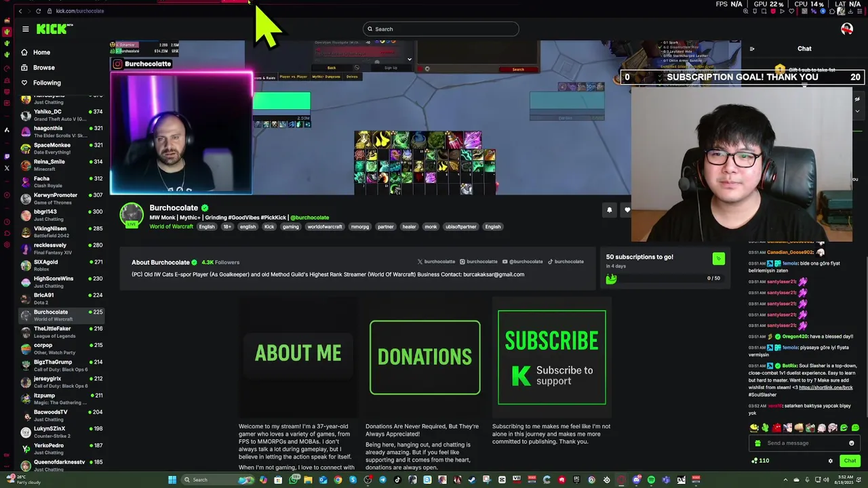Open Yahiko_DC channel in sidebar
The width and height of the screenshot is (868, 488).
coord(61,115)
